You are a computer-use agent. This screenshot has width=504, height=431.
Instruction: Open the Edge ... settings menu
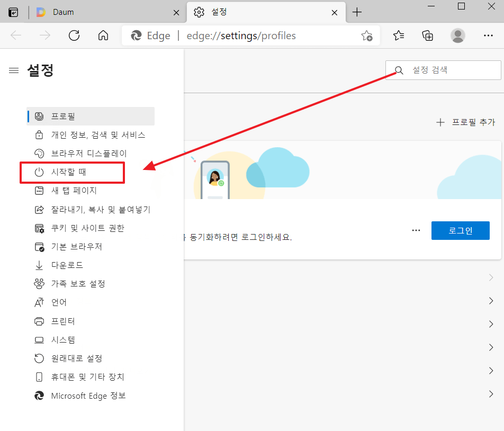(488, 35)
